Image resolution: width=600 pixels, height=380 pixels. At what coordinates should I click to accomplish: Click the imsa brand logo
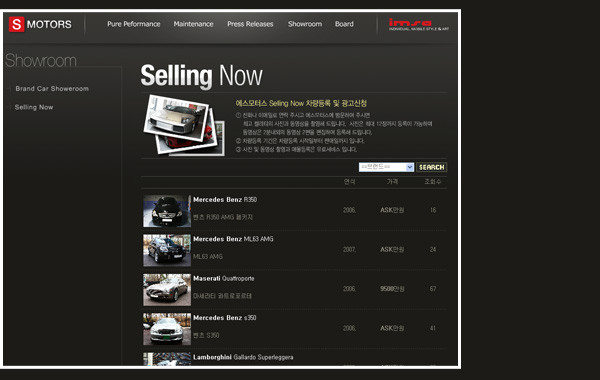[x=419, y=24]
